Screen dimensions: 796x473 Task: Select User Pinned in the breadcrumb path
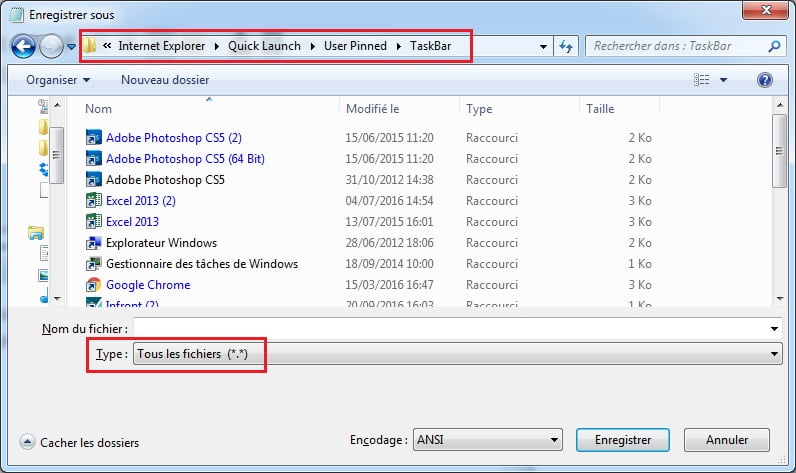click(x=355, y=46)
